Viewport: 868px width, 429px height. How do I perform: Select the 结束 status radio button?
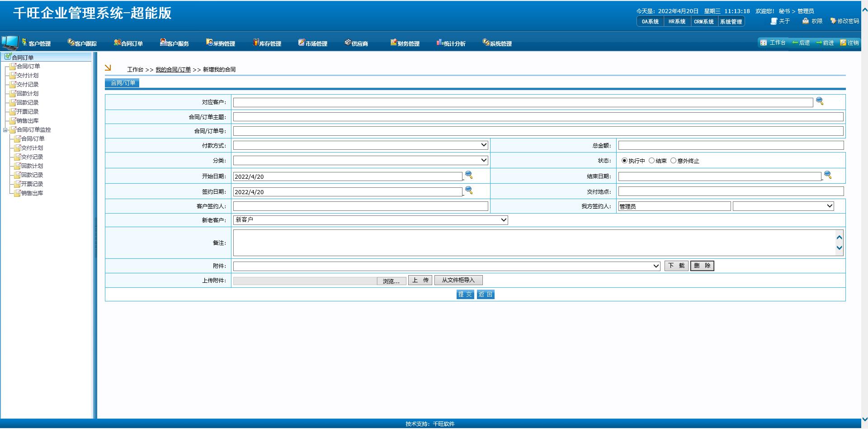pos(651,161)
